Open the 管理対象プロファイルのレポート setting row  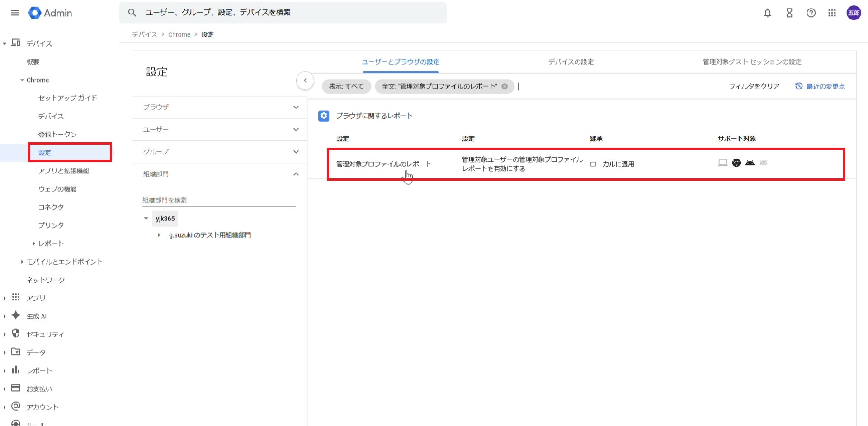384,164
